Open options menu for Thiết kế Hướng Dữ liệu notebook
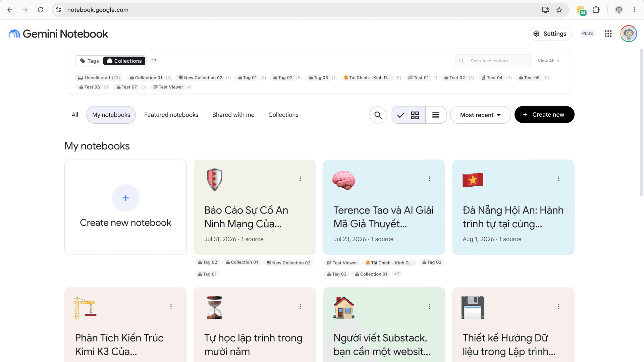This screenshot has width=644, height=362. pos(558,307)
